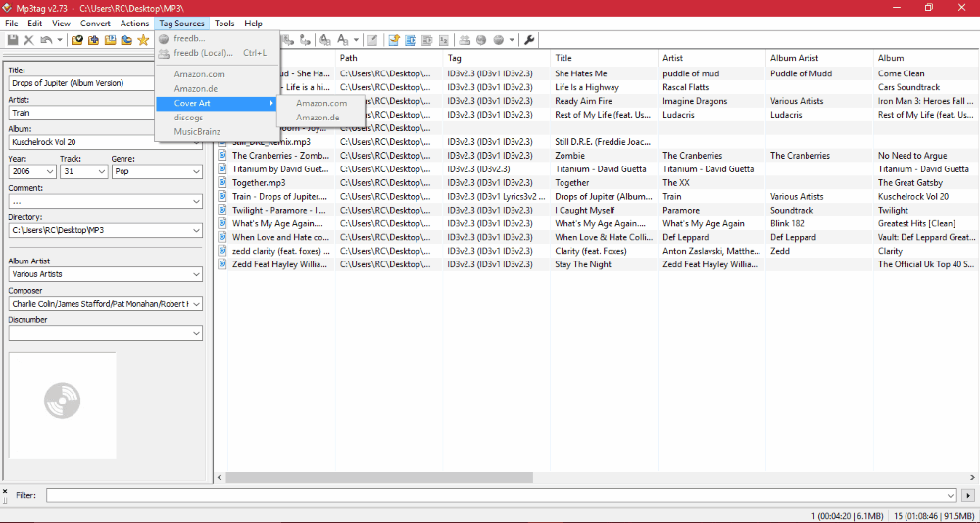Click the horizontal scrollbar thumb in file list

coord(379,477)
